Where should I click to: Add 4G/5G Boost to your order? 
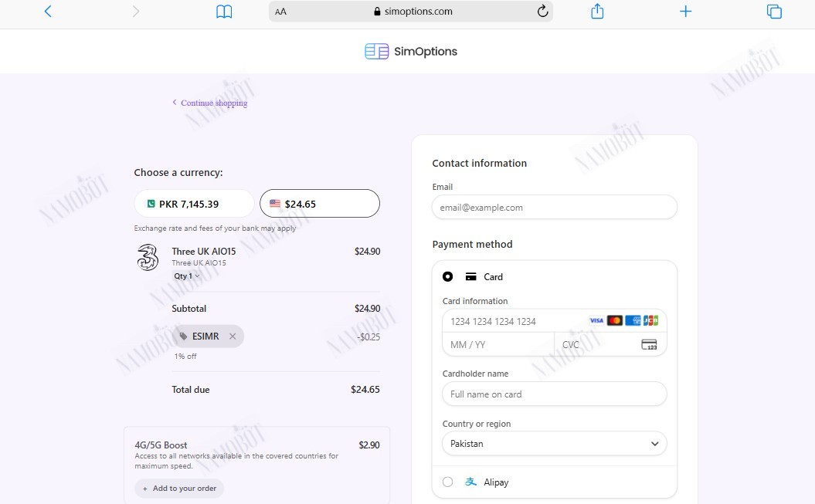pos(179,489)
